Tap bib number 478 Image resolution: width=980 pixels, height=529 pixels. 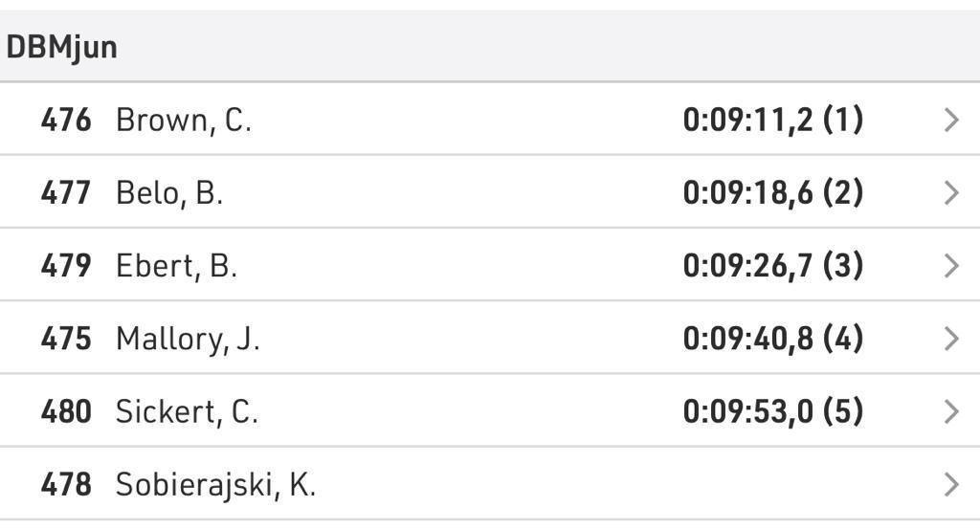click(66, 485)
